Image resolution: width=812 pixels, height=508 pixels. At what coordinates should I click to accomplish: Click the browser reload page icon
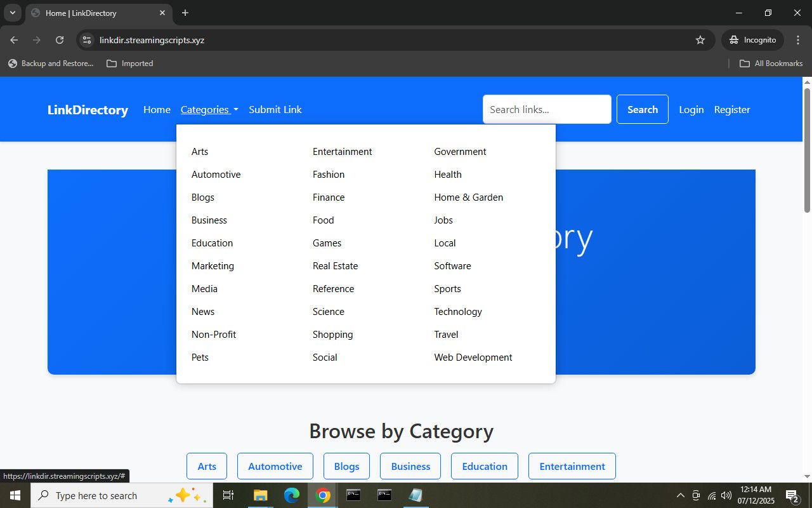point(60,40)
